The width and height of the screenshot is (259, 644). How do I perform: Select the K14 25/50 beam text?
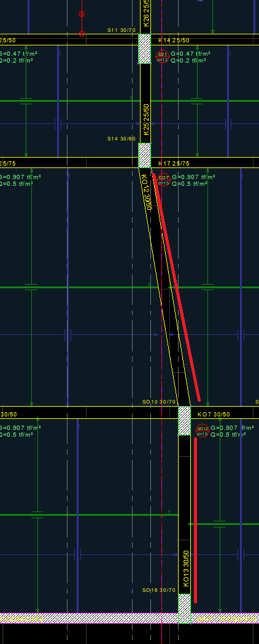pos(174,40)
